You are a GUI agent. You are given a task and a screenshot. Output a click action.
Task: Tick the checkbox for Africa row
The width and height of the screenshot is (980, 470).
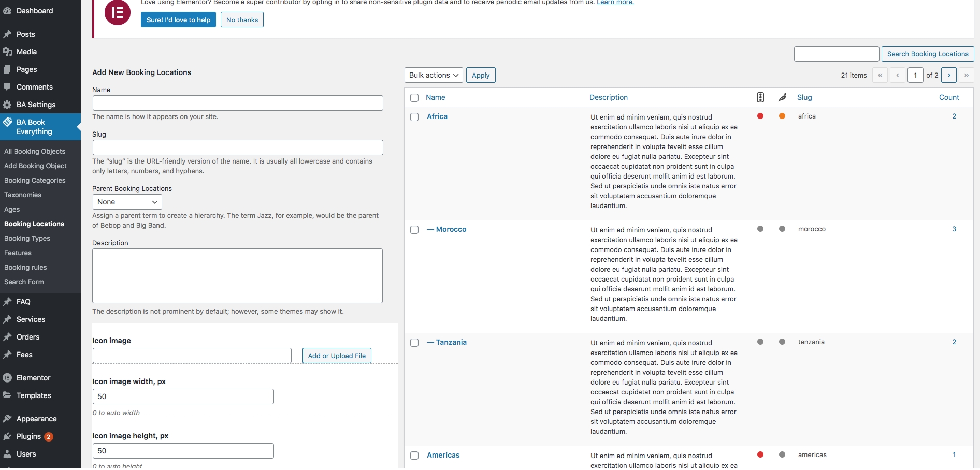[x=414, y=117]
